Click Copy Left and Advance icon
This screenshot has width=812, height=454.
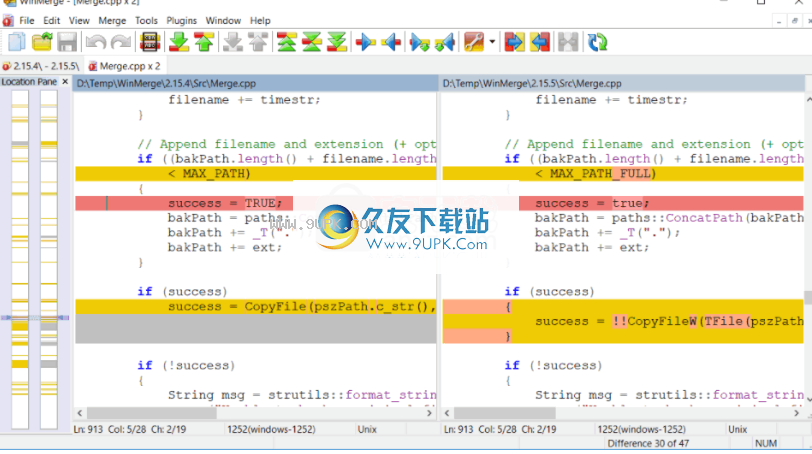(445, 42)
